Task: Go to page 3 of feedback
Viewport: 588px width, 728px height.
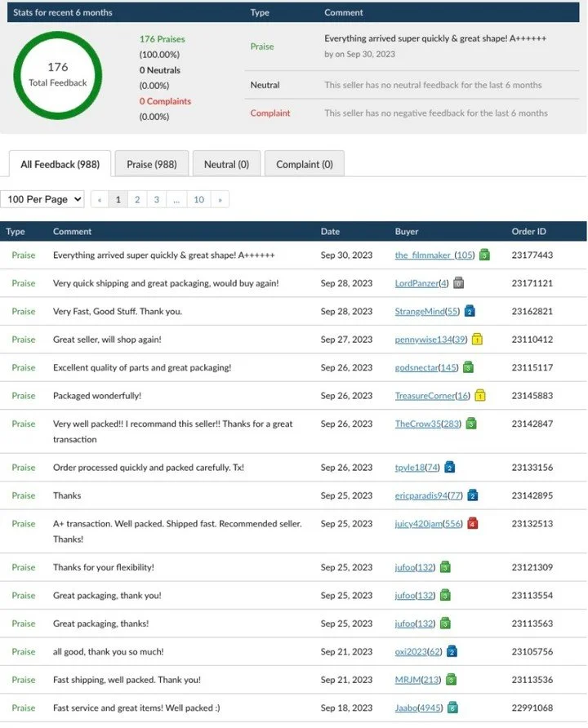Action: coord(157,200)
